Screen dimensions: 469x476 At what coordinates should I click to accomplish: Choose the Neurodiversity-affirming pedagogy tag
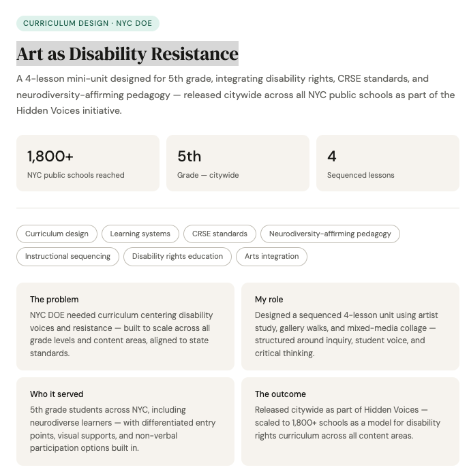tap(330, 234)
